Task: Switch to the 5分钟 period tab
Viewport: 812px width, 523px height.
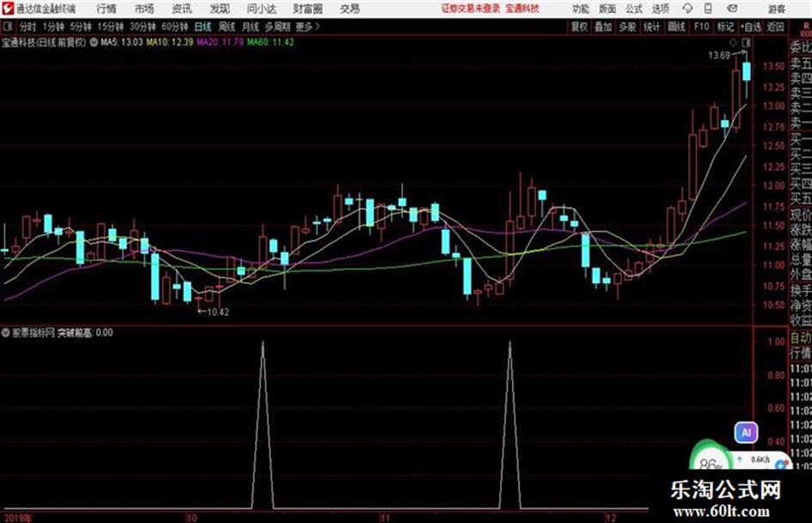Action: [81, 27]
